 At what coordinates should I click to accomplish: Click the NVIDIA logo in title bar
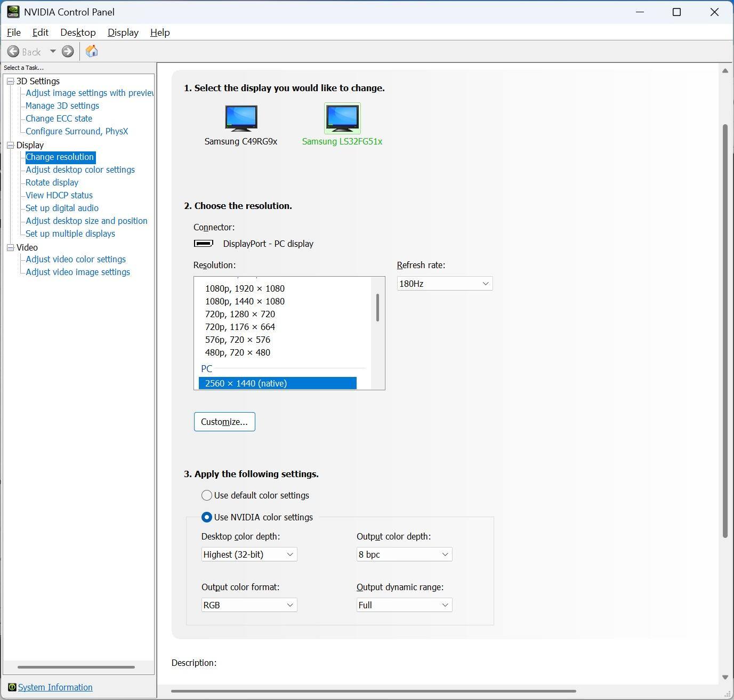[13, 12]
